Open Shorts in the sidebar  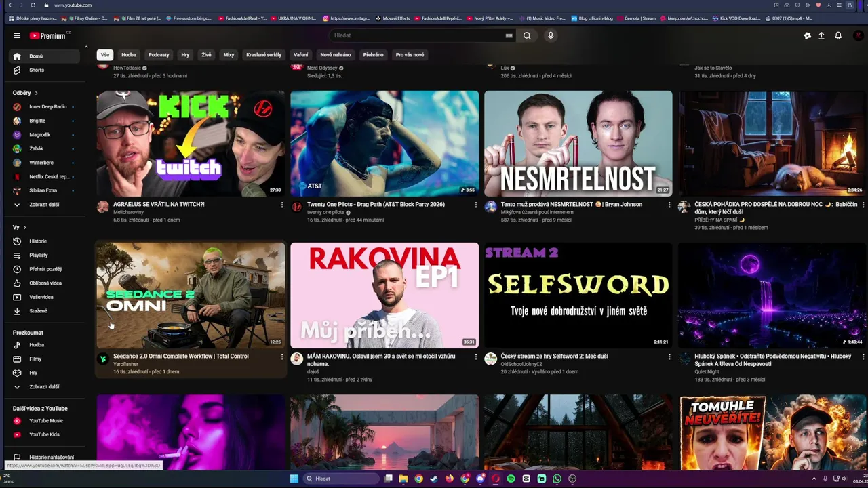coord(45,70)
